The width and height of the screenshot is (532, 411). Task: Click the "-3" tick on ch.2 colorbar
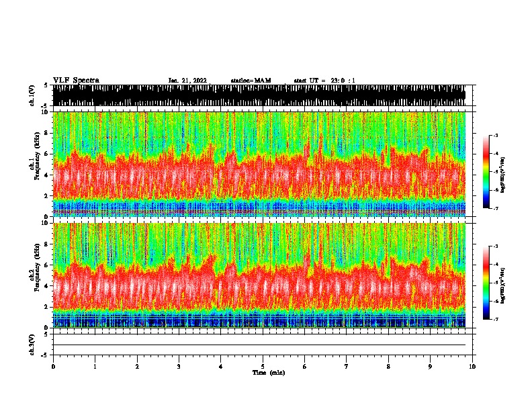point(496,246)
